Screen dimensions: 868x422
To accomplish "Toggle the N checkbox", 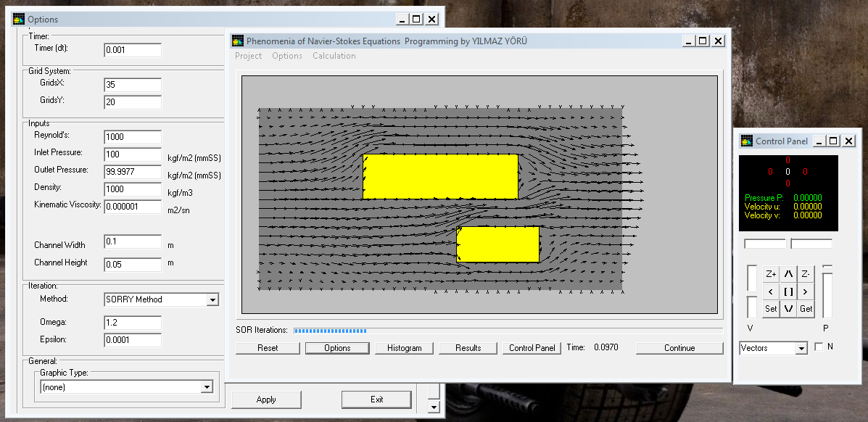I will tap(819, 347).
